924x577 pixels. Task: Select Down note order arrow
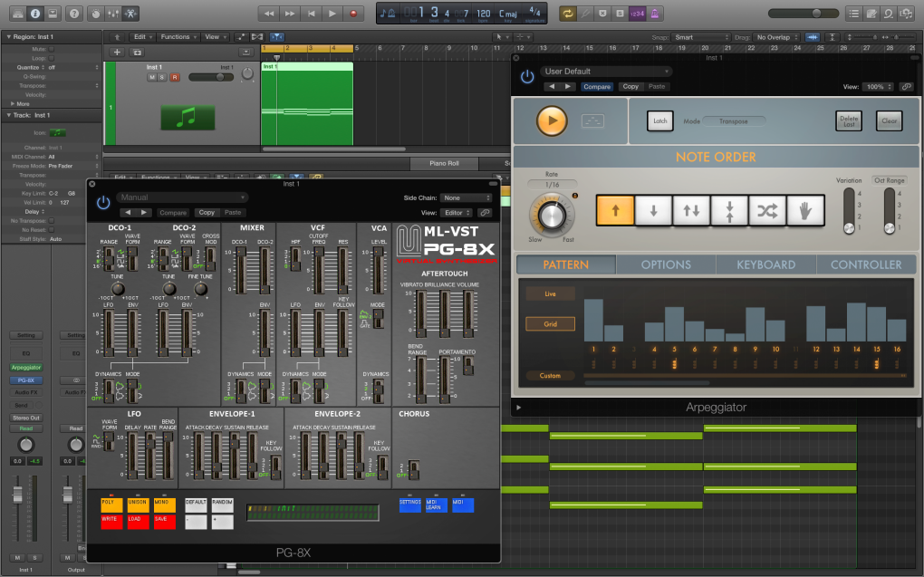[653, 210]
